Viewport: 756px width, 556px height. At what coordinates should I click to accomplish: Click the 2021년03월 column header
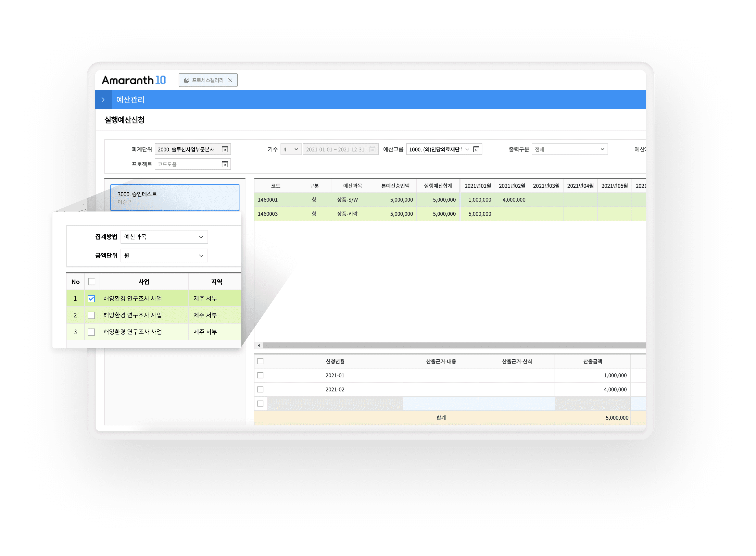[546, 186]
